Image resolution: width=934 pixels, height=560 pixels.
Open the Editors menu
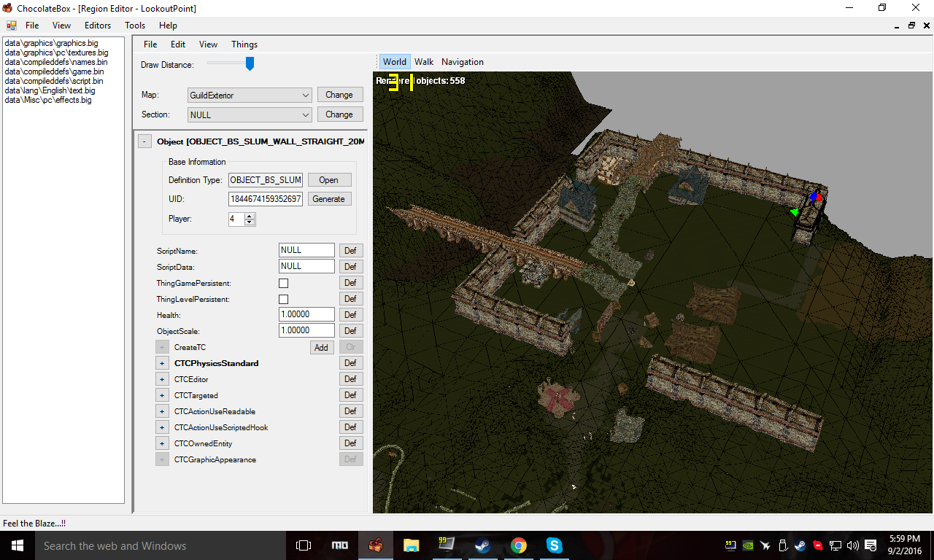98,26
